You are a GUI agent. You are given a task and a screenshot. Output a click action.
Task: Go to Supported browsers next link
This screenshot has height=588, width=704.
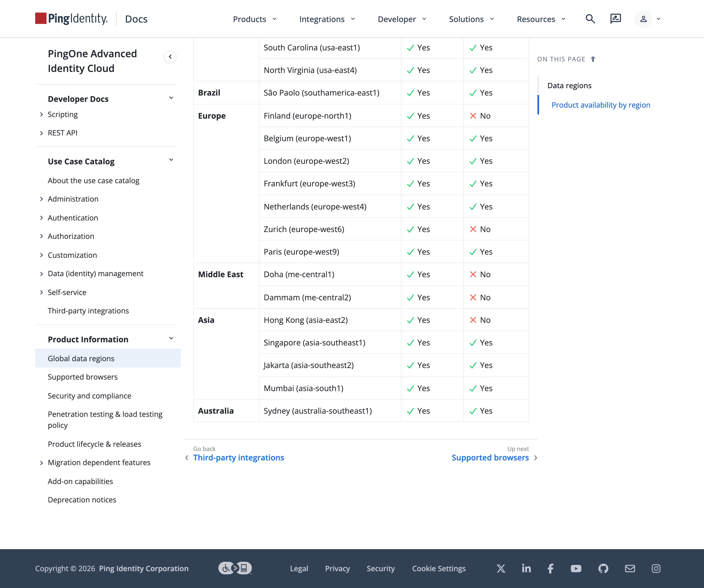[x=490, y=458]
